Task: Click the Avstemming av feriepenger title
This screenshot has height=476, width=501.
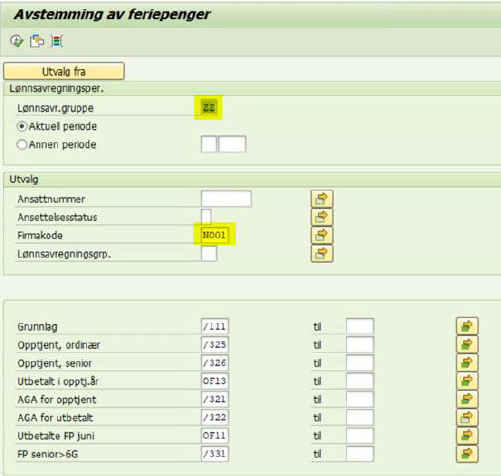Action: click(x=112, y=14)
